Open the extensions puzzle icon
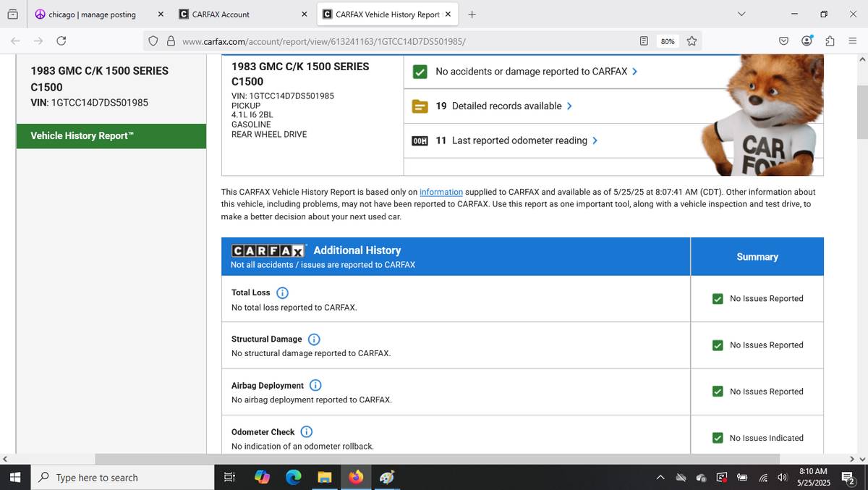The width and height of the screenshot is (868, 490). pyautogui.click(x=830, y=41)
